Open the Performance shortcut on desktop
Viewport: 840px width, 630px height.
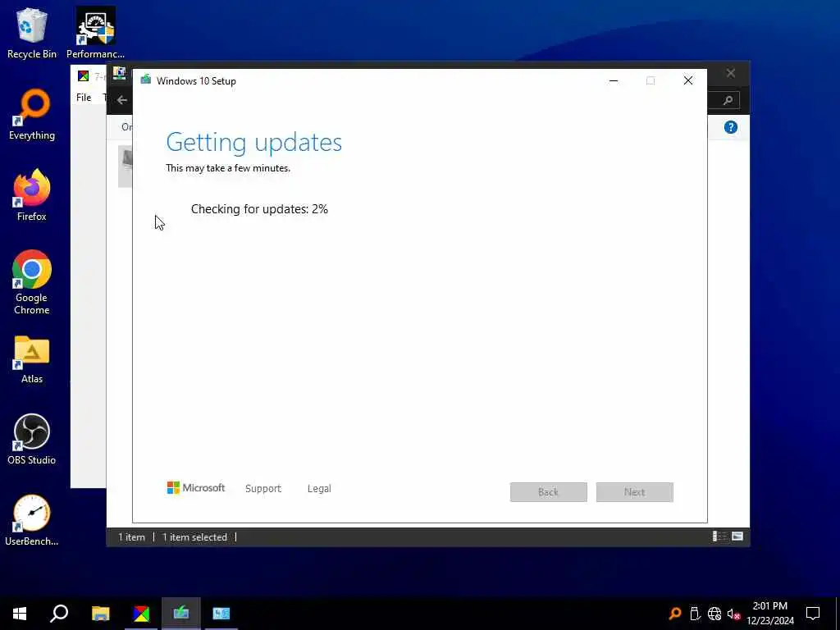pos(95,33)
